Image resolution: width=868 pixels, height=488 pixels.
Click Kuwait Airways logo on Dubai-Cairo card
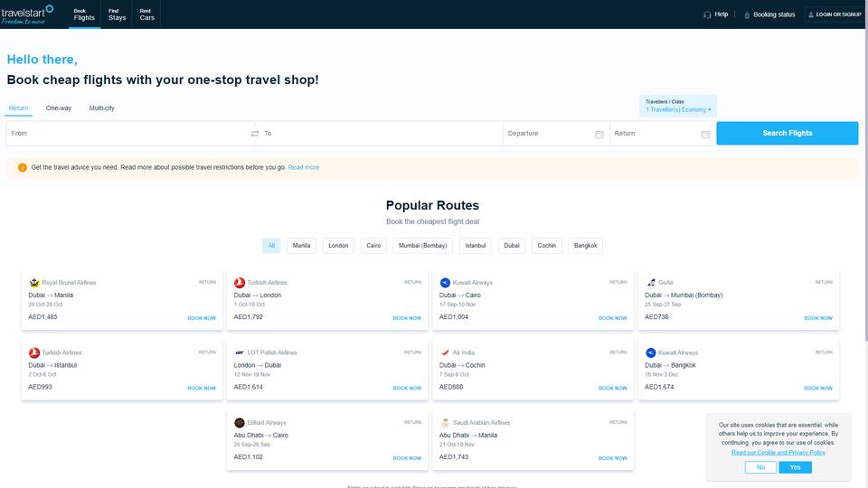(x=445, y=283)
